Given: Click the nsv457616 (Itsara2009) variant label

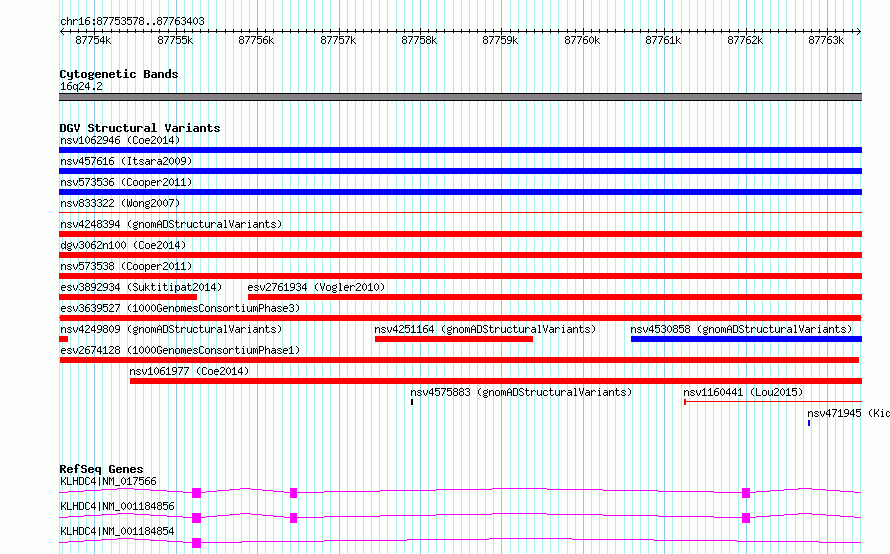Looking at the screenshot, I should (x=126, y=161).
